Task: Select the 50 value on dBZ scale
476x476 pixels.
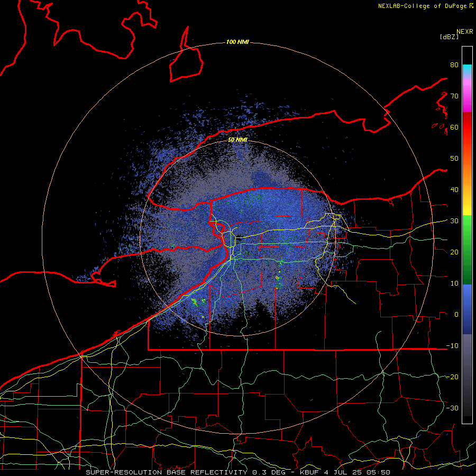Action: [x=454, y=159]
